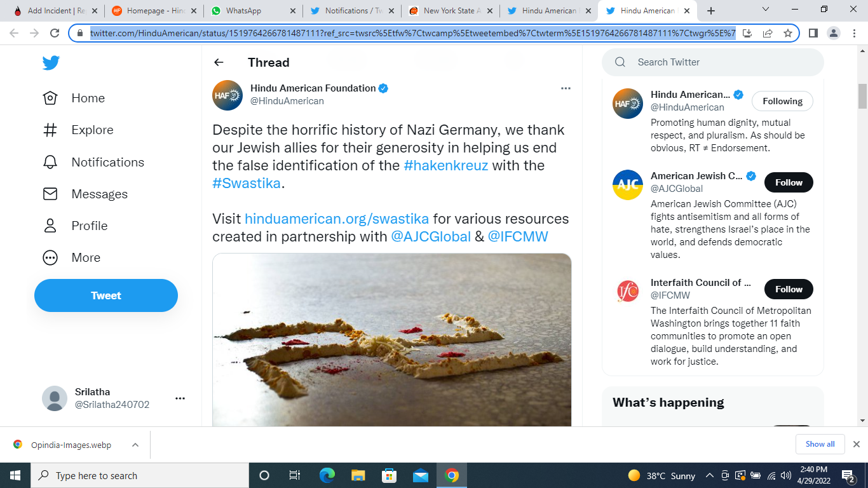
Task: Click the Search Twitter field
Action: click(713, 62)
